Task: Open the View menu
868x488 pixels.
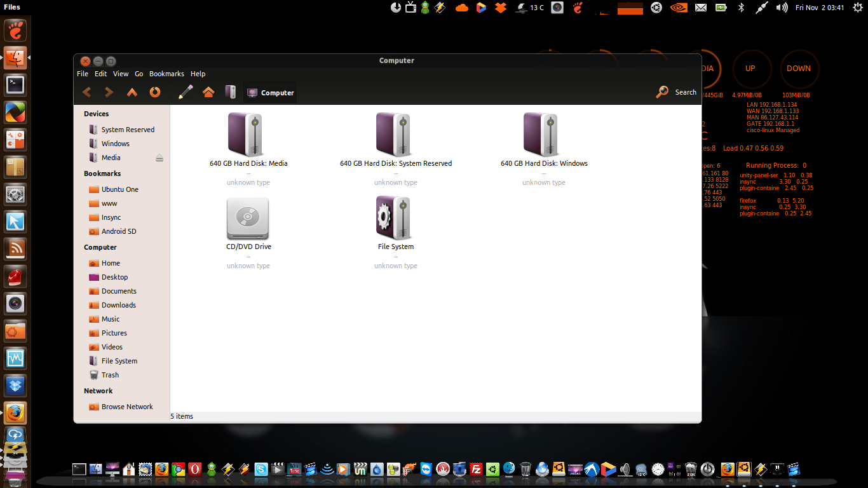Action: (x=121, y=74)
